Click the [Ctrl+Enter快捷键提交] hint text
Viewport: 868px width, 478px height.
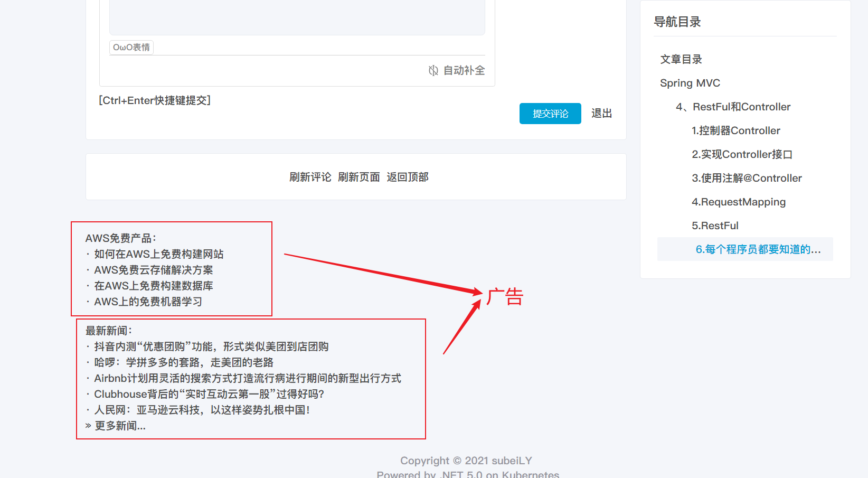pos(155,100)
